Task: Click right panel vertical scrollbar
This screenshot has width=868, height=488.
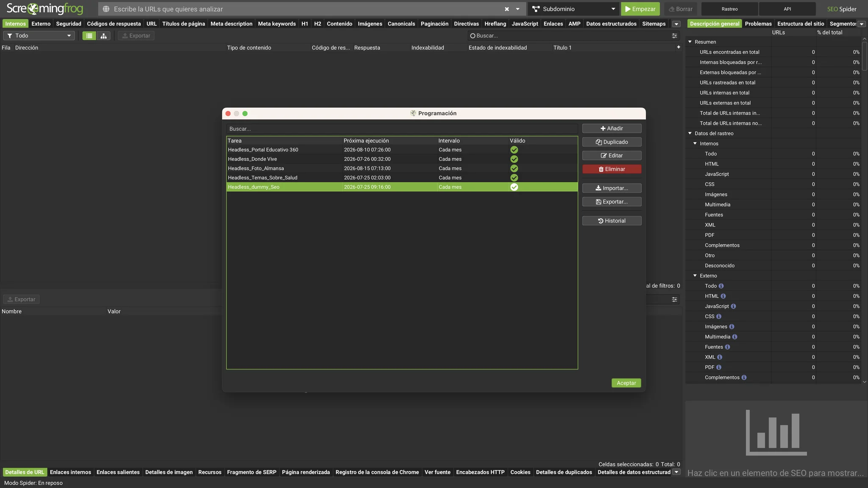Action: click(865, 55)
